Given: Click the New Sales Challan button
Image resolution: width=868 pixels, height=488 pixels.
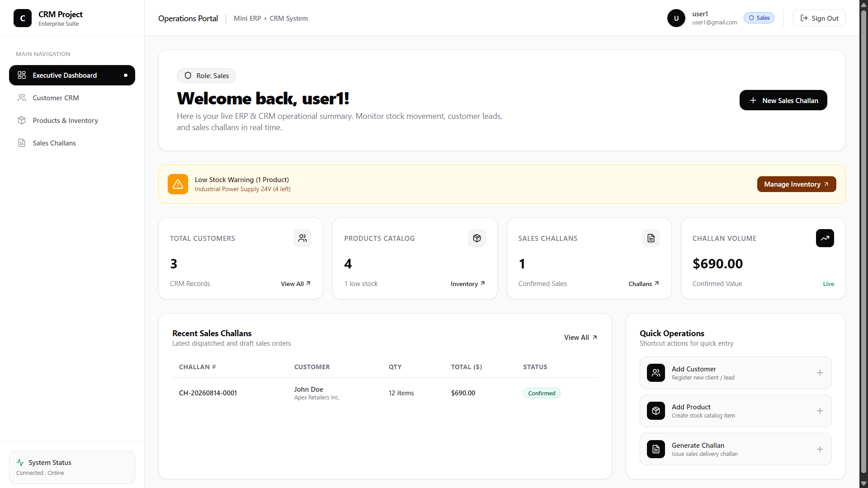Looking at the screenshot, I should (783, 100).
